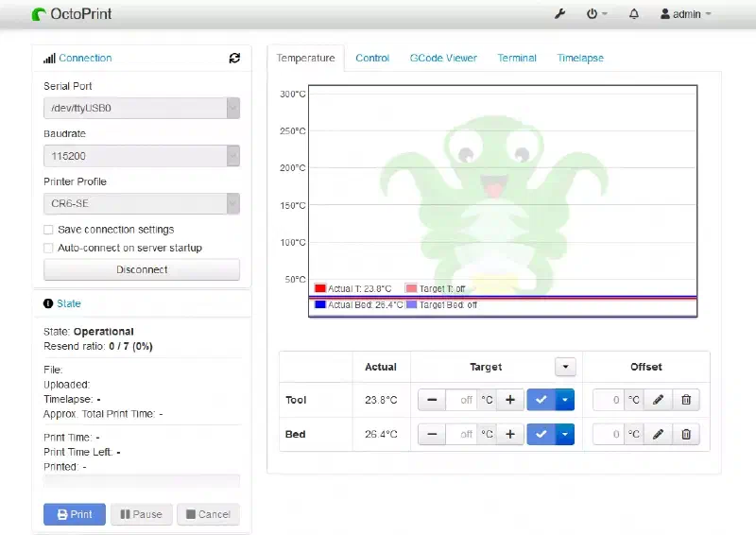Click the OctoPrint logo
This screenshot has height=535, width=756.
(x=72, y=14)
